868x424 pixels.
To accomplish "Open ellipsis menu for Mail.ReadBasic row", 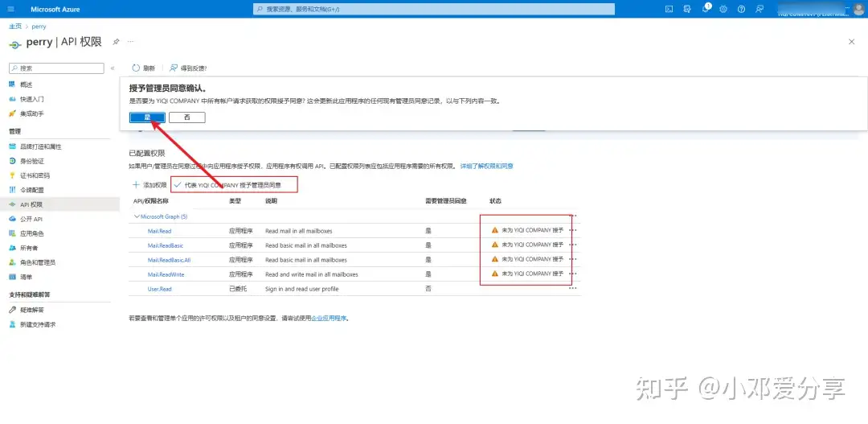I will click(x=573, y=245).
